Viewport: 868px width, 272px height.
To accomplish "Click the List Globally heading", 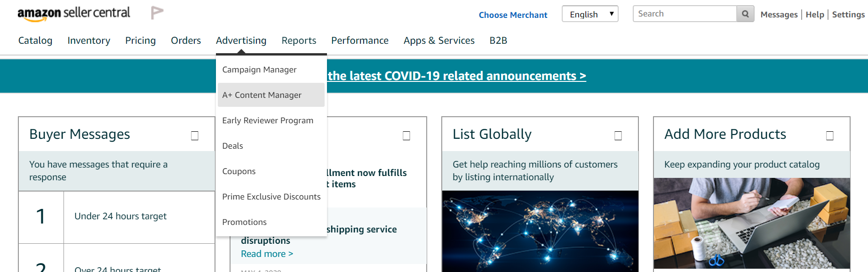I will click(492, 134).
